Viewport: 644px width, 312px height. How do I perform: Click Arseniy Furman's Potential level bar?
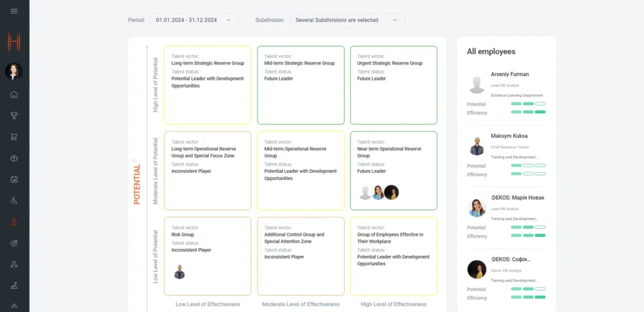click(528, 104)
